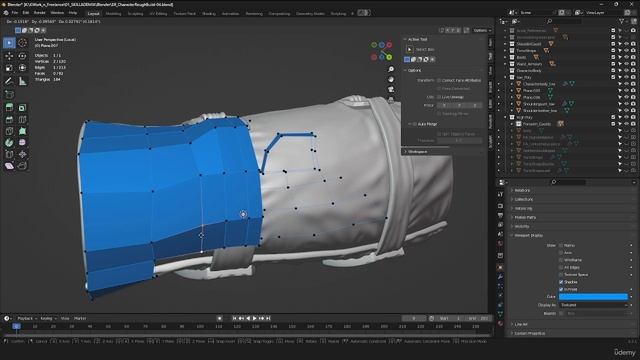Select the Cursor tool
Image resolution: width=640 pixels, height=360 pixels.
click(x=22, y=42)
